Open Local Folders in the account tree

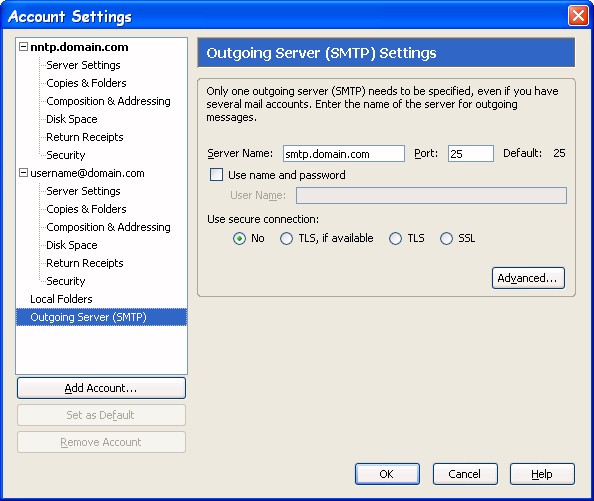[x=61, y=299]
